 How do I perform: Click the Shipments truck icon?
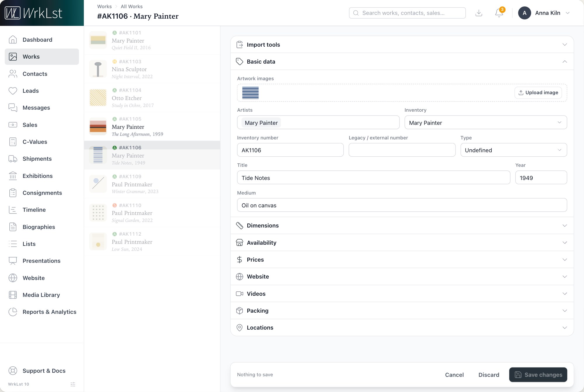click(13, 159)
